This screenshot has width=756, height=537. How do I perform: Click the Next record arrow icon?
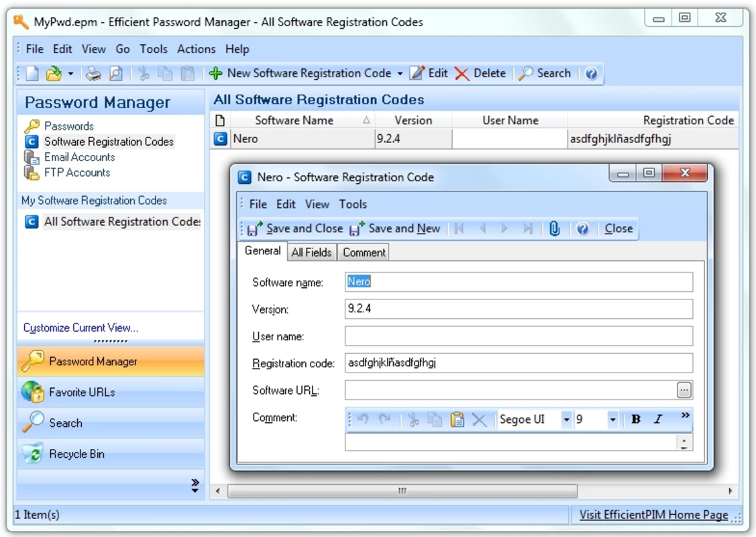[505, 229]
